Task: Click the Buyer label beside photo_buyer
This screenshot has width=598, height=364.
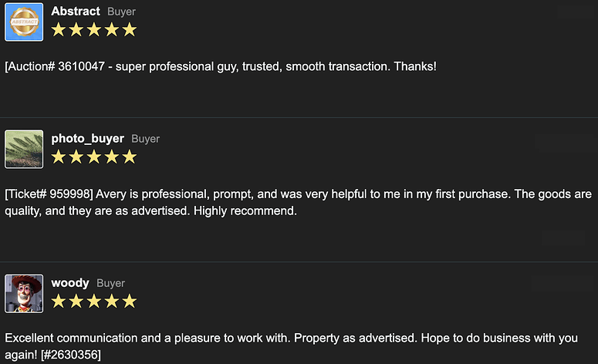Action: pos(145,139)
